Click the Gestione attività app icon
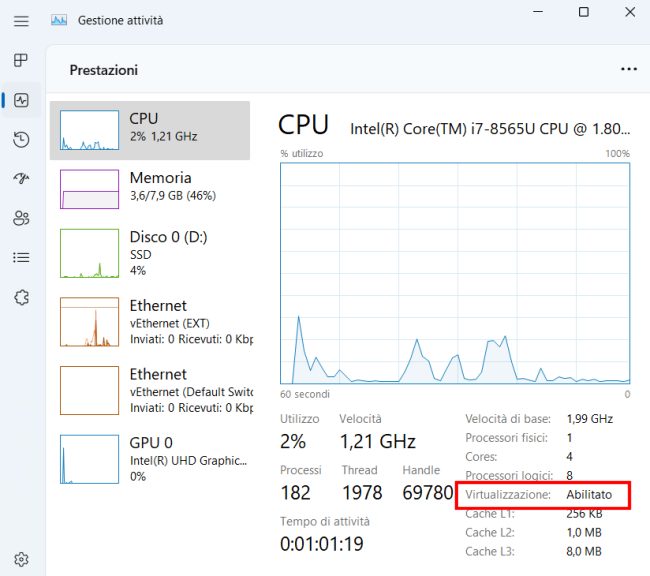The height and width of the screenshot is (576, 650). tap(59, 20)
